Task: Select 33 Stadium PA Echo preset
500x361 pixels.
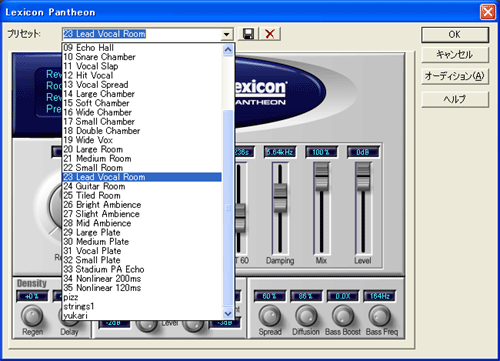Action: [142, 269]
